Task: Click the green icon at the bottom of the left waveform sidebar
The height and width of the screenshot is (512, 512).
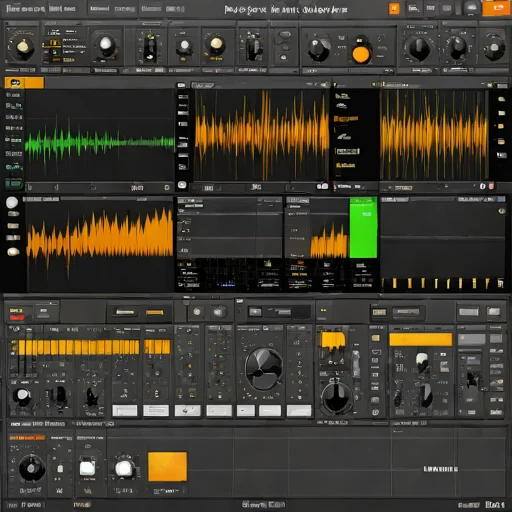Action: click(x=13, y=183)
